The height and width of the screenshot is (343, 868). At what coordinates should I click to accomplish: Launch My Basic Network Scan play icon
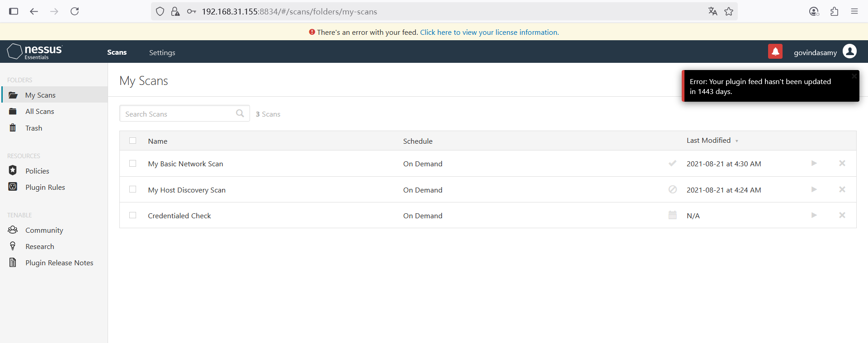tap(814, 163)
